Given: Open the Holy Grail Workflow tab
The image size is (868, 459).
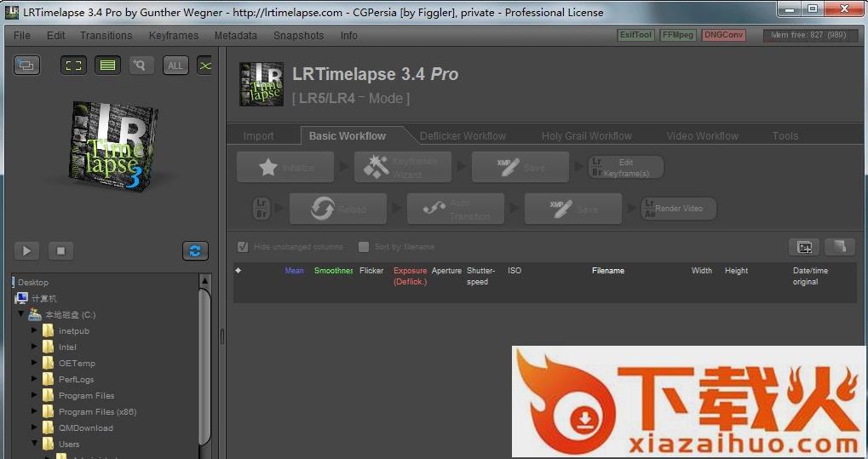Looking at the screenshot, I should 586,136.
